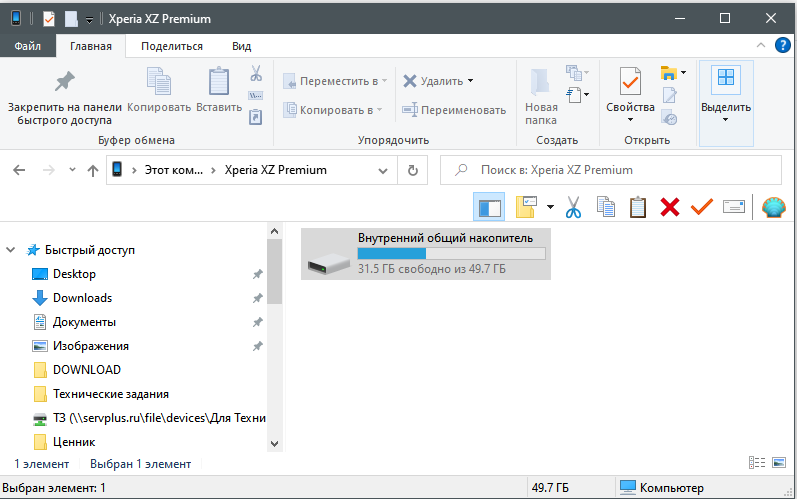Collapse the ribbon with the chevron
The height and width of the screenshot is (499, 797).
pos(761,45)
